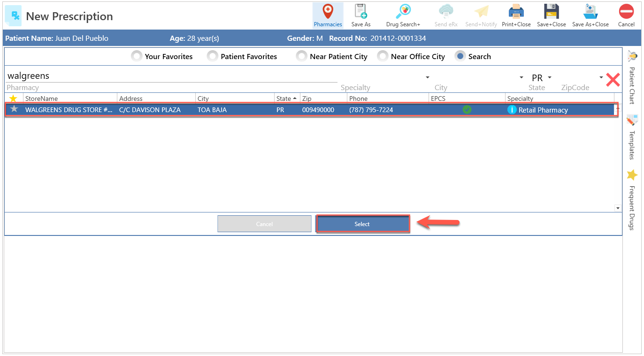Select Patient Favorites radio button
644x356 pixels.
click(x=213, y=56)
